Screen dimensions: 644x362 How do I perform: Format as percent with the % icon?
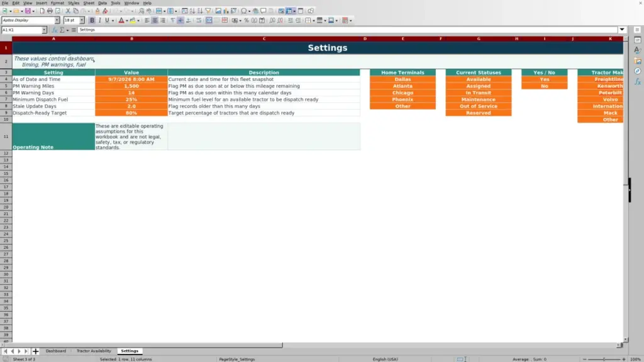click(x=247, y=20)
